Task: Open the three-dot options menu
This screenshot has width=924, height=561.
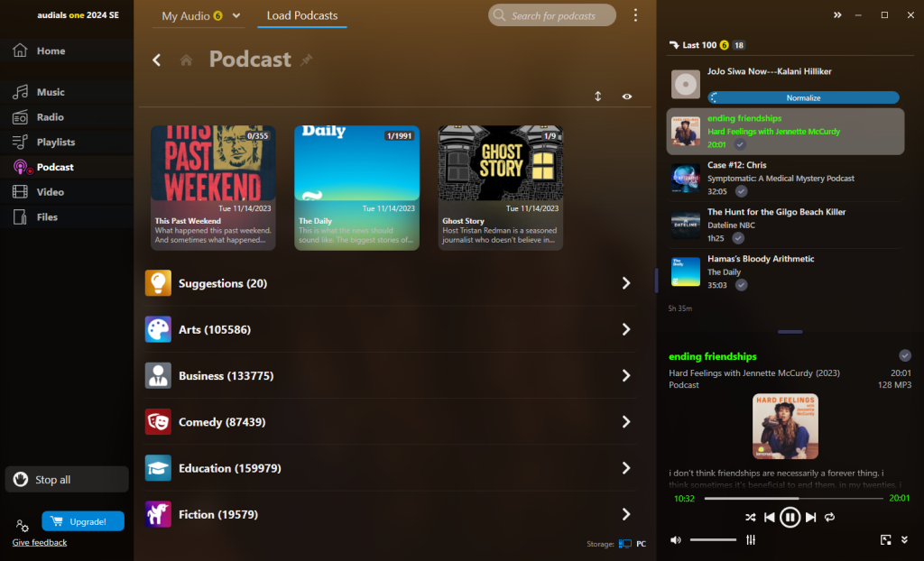Action: [x=635, y=15]
